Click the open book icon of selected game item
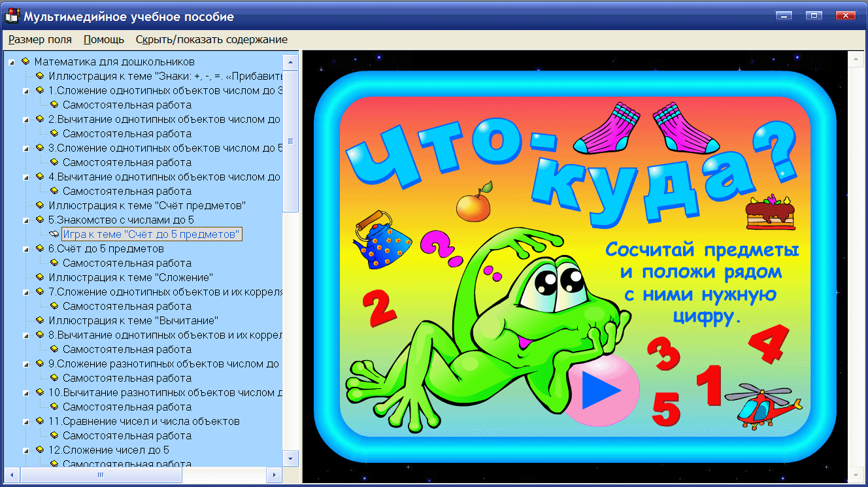This screenshot has width=868, height=487. pyautogui.click(x=54, y=234)
